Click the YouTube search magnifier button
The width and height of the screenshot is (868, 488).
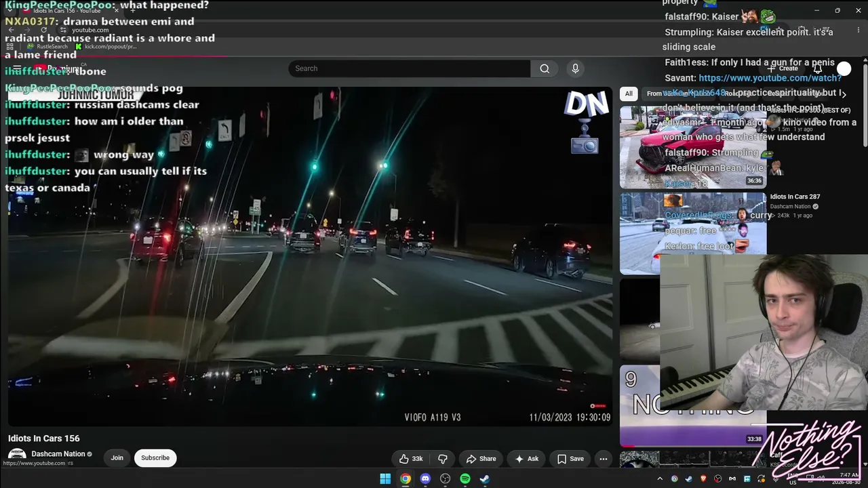(x=545, y=68)
